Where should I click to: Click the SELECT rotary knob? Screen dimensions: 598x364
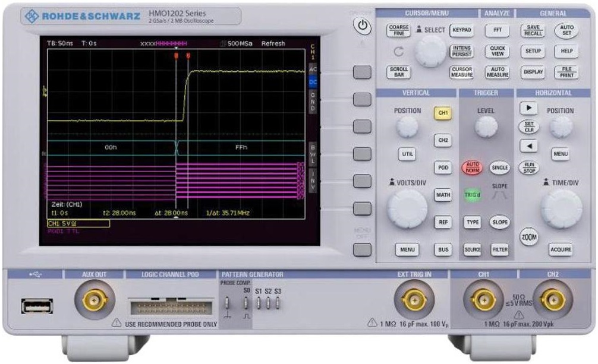430,52
